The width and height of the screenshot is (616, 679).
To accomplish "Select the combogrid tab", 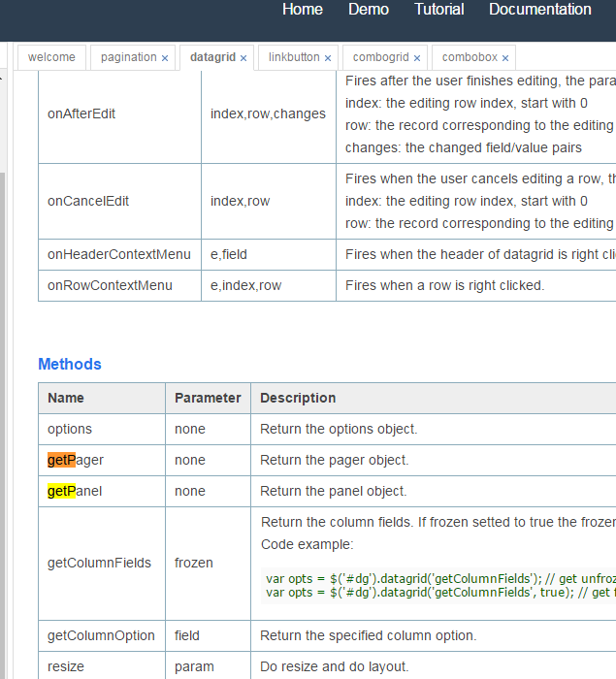I will (380, 57).
